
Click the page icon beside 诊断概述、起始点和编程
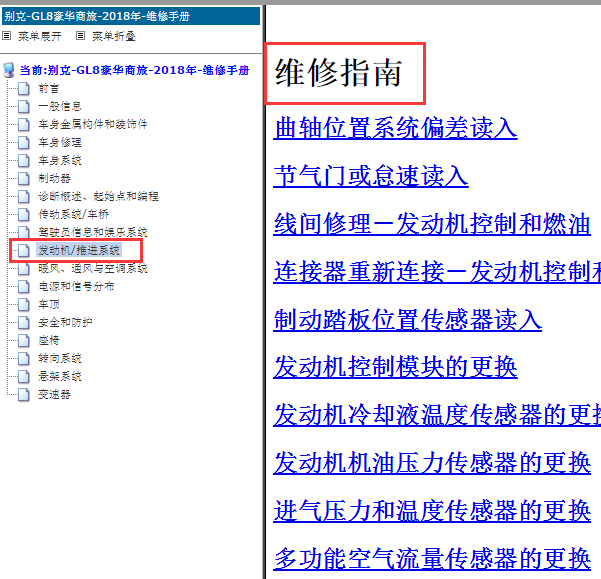point(24,197)
